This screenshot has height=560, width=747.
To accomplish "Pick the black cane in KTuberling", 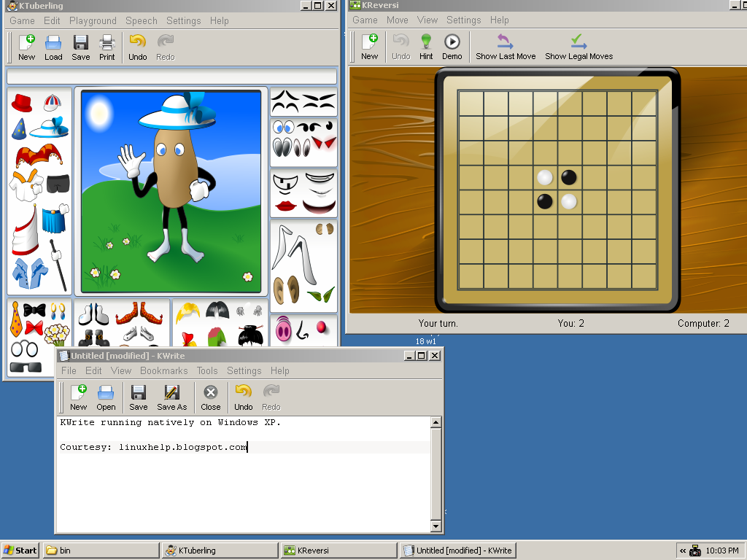I will (x=58, y=265).
